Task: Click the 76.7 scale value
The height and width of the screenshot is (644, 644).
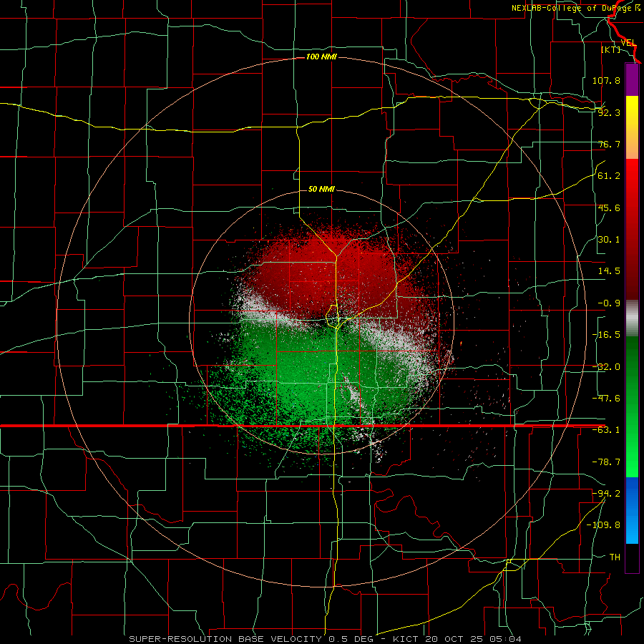Action: (x=609, y=144)
